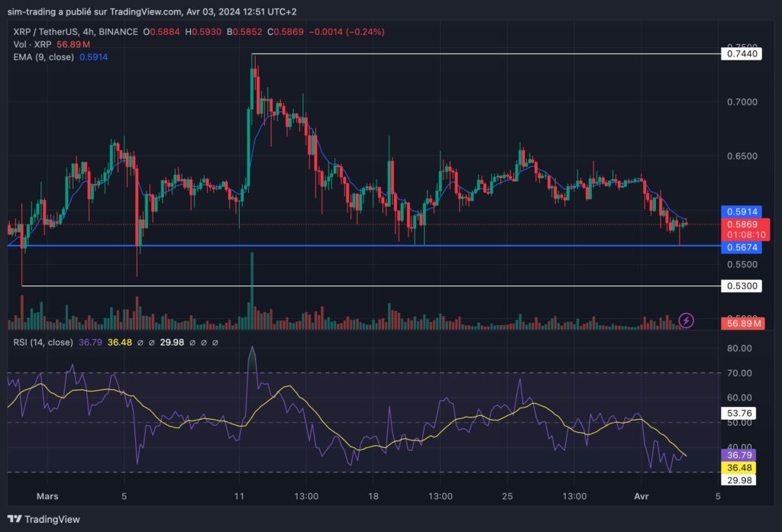This screenshot has width=782, height=532.
Task: Click the 60.00 RSI scale value
Action: [739, 398]
